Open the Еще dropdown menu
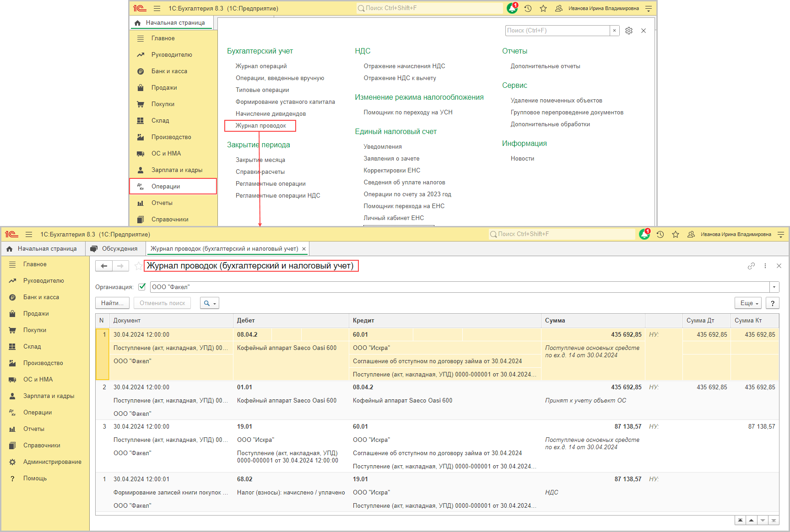Viewport: 790px width, 532px height. 748,303
